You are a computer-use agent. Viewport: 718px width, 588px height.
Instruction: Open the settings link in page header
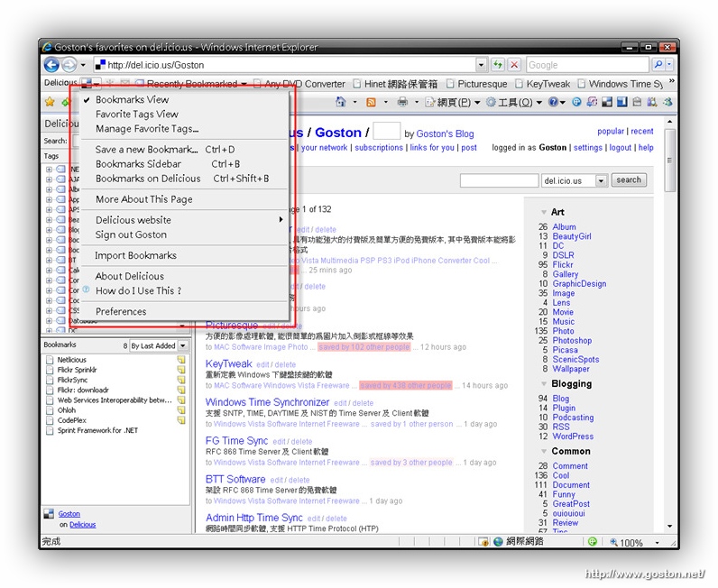click(x=587, y=148)
